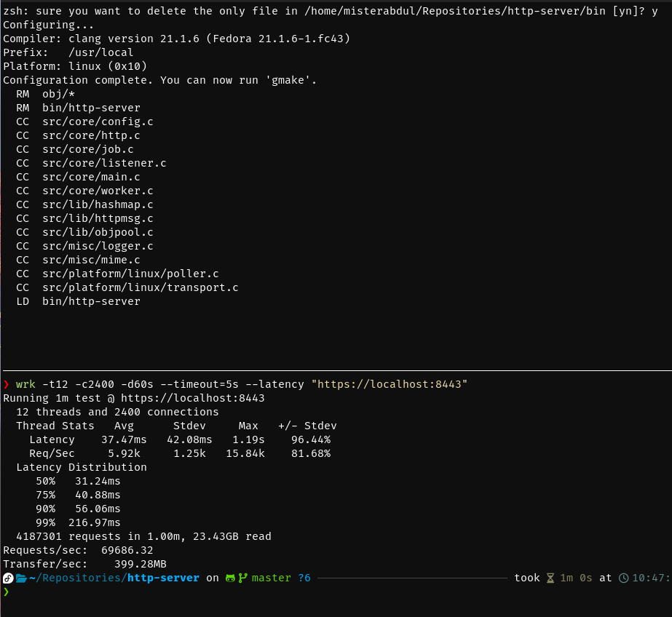Click the GitHub Octocat icon in the prompt
672x617 pixels.
(x=231, y=577)
